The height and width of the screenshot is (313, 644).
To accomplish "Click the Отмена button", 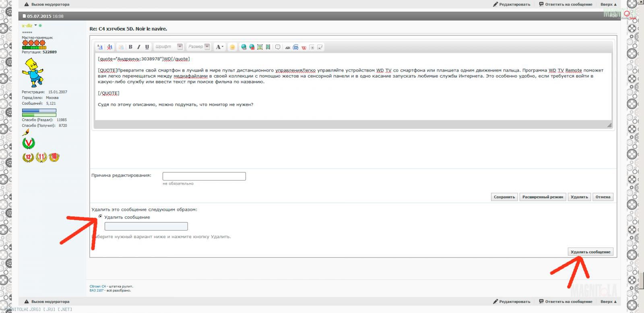I will coord(603,197).
